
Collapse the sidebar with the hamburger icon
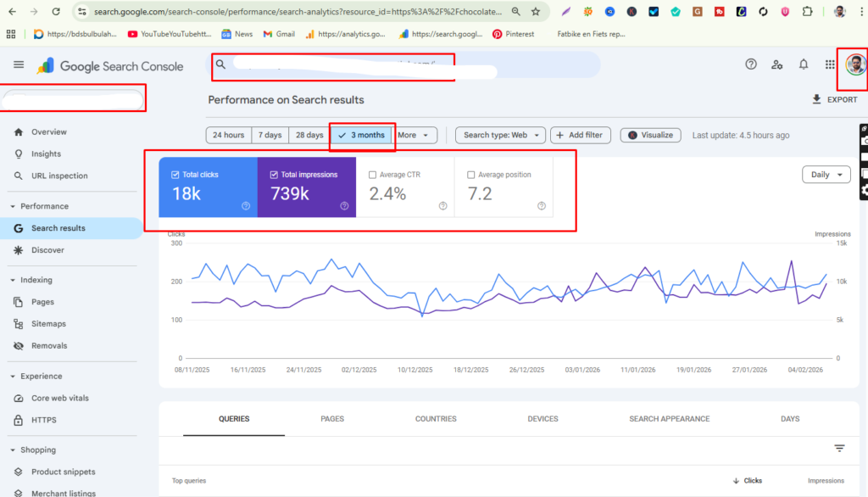[18, 64]
